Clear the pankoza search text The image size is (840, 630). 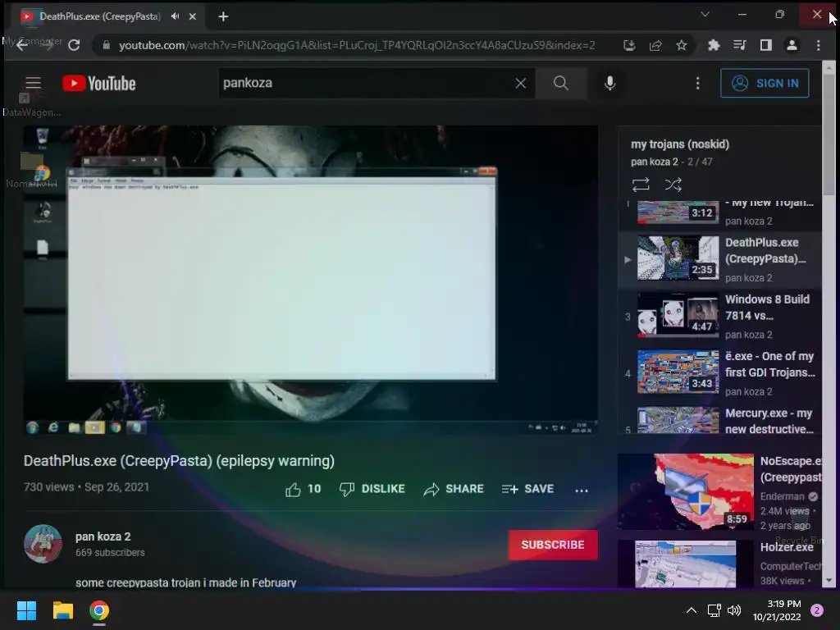pos(520,83)
